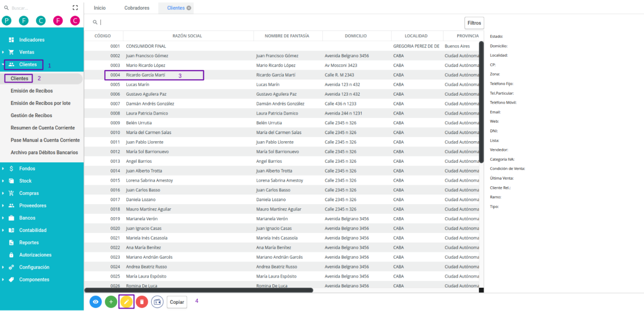Viewport: 644px width, 311px height.
Task: Click the Ventas shopping cart icon
Action: click(12, 52)
